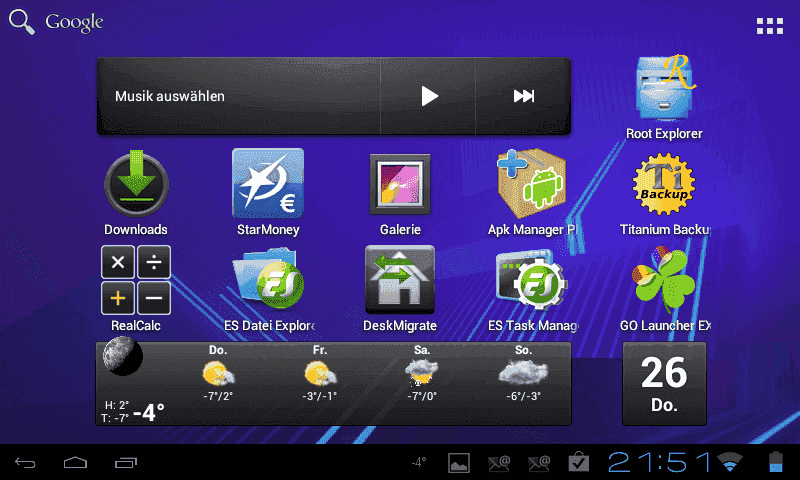Open the Play Store shopping bag notification
The image size is (800, 480).
pyautogui.click(x=579, y=462)
